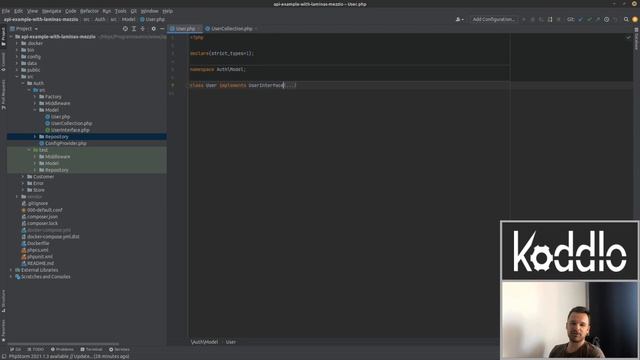Expand the docker folder
The height and width of the screenshot is (360, 640).
pyautogui.click(x=17, y=43)
